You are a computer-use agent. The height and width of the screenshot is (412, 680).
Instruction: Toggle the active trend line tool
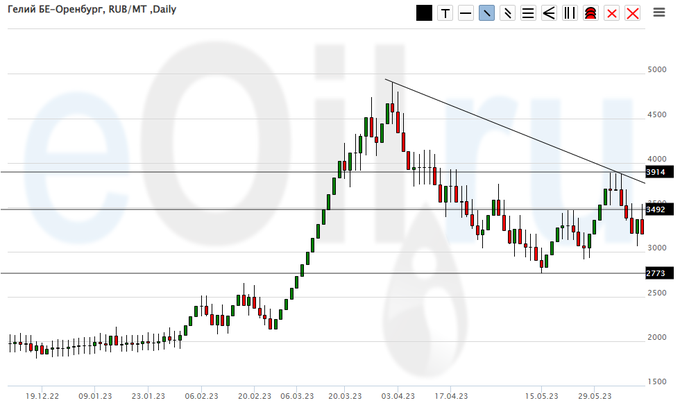pos(486,13)
